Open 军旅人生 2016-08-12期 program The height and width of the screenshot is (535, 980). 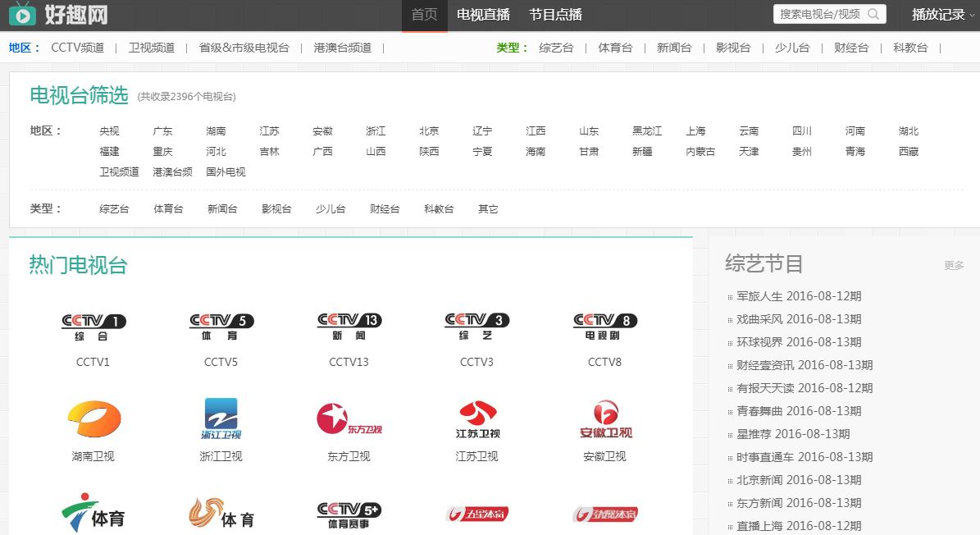[x=799, y=296]
